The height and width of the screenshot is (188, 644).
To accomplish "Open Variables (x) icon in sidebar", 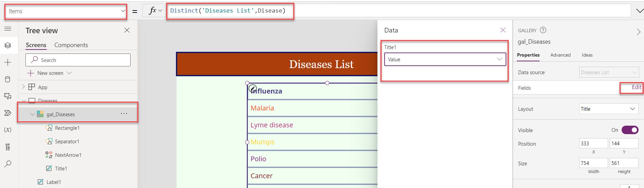I will point(8,129).
